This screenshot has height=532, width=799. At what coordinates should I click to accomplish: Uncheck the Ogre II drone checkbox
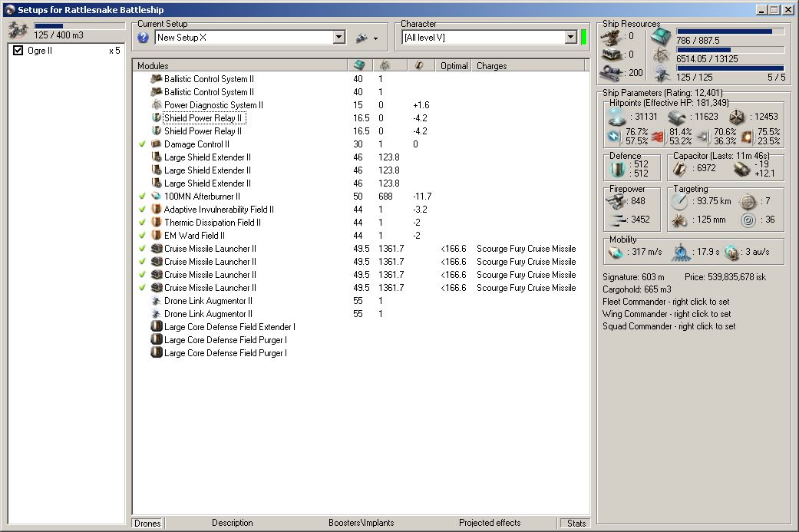tap(18, 51)
